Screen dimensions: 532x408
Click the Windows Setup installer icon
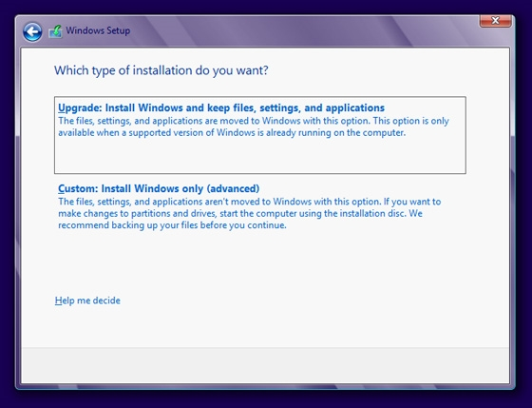pos(55,31)
